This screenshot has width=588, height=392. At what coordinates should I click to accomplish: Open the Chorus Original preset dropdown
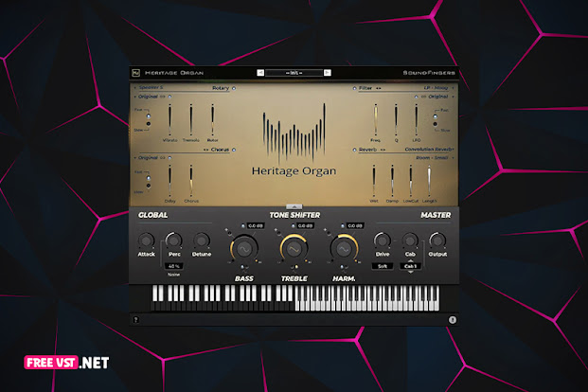[147, 157]
